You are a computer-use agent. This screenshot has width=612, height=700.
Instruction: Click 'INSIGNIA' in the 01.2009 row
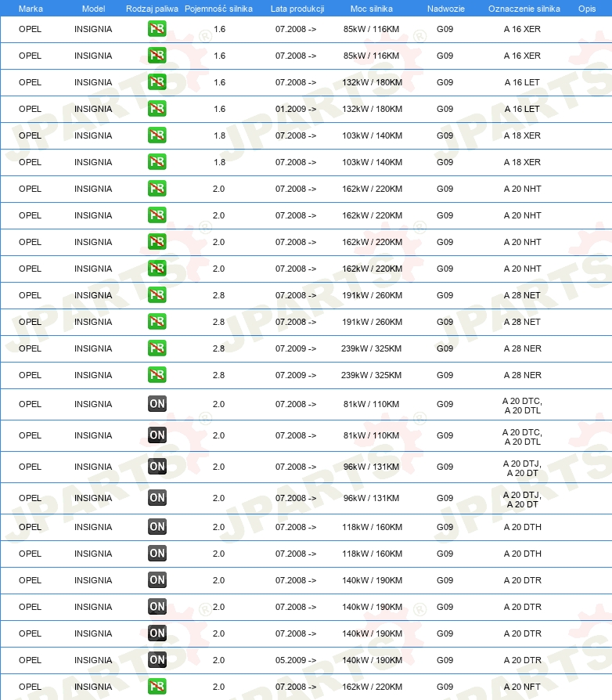(x=93, y=109)
